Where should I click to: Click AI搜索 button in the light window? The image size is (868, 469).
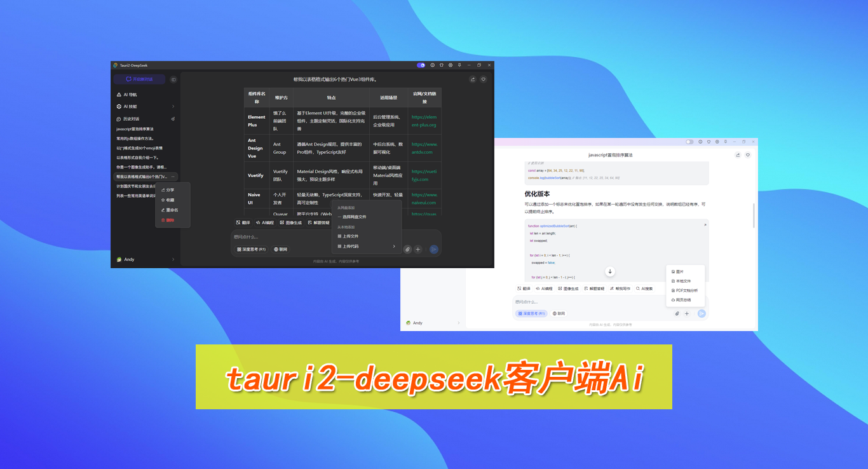pyautogui.click(x=644, y=289)
